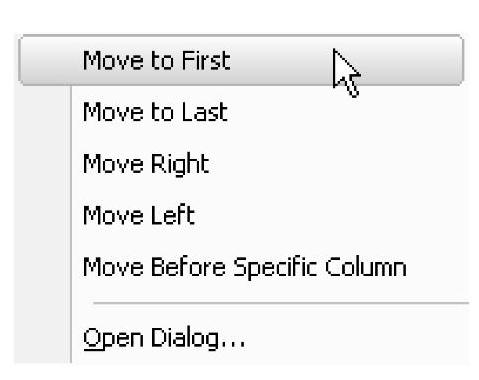The image size is (479, 380).
Task: Shift column one place right
Action: click(x=240, y=163)
